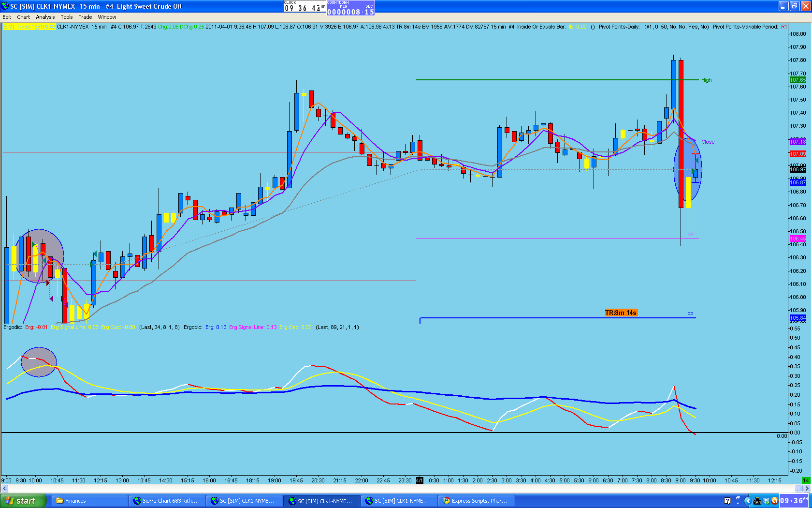
Task: Open the Analysis menu
Action: pyautogui.click(x=45, y=17)
